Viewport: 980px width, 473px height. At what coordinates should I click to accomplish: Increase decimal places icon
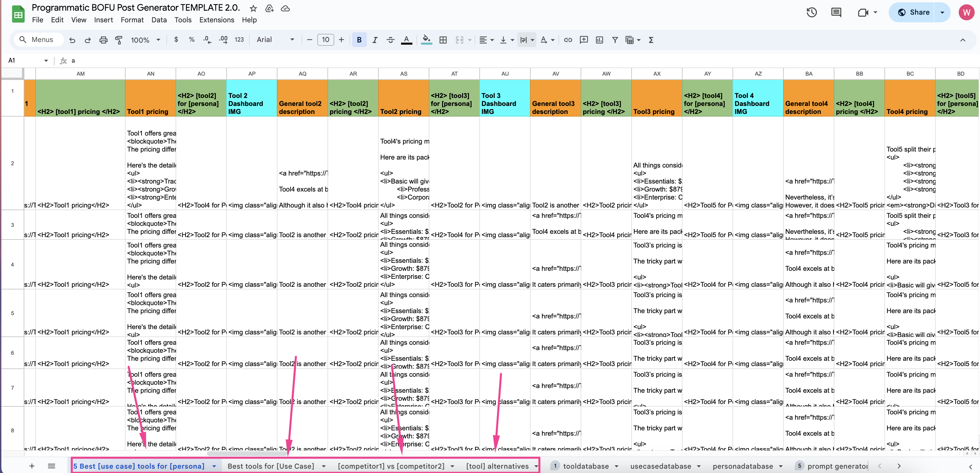[223, 40]
